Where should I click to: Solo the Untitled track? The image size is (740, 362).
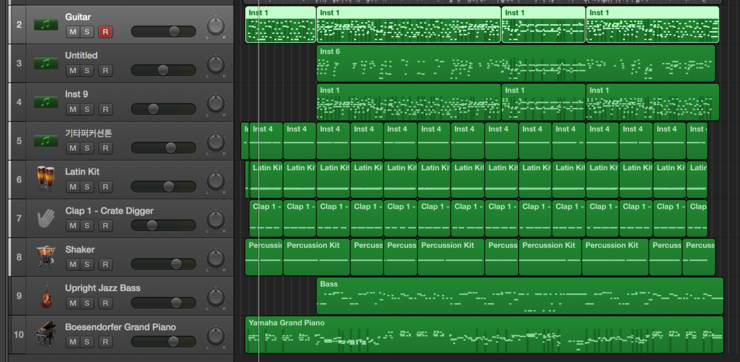click(86, 71)
